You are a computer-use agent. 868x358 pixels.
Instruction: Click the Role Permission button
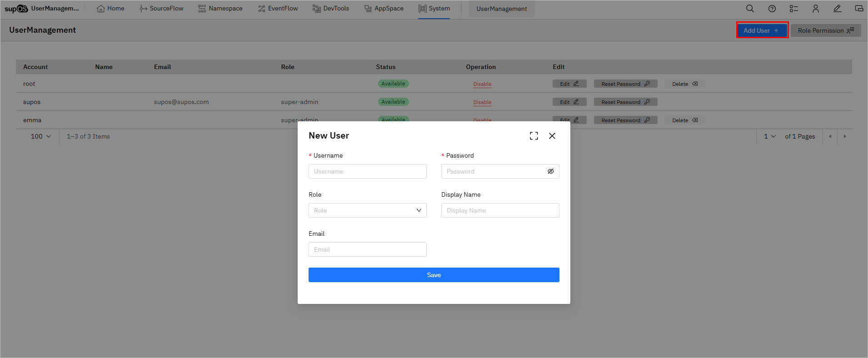pos(825,30)
